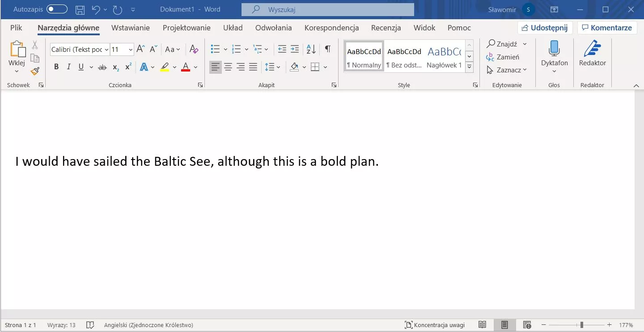644x332 pixels.
Task: Click the Znajdź find button
Action: point(502,44)
